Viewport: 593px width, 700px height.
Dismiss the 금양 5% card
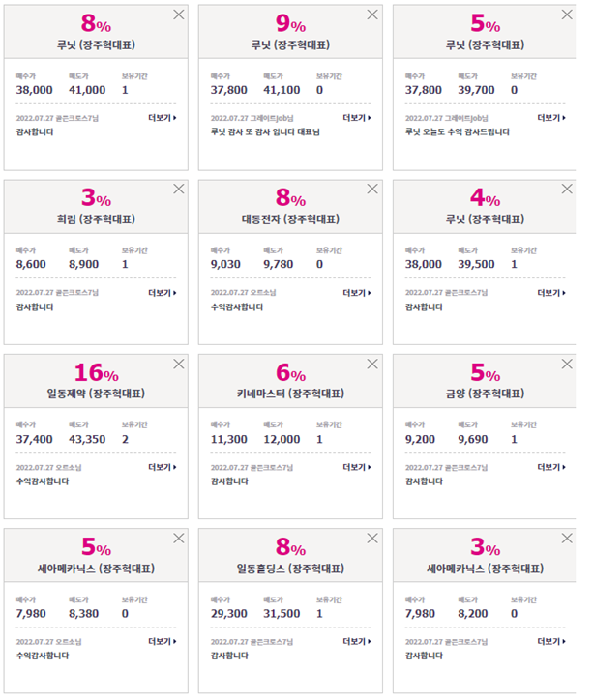point(567,364)
